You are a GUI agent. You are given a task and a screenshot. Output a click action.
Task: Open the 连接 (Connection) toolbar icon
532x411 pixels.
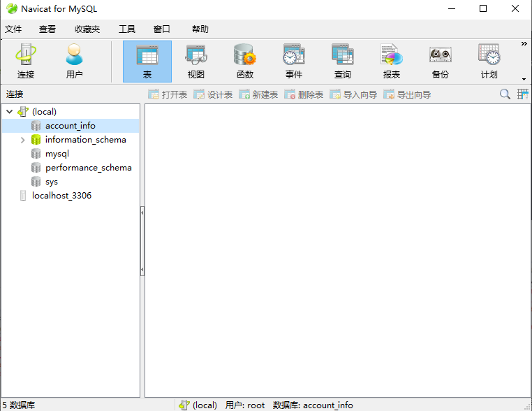26,62
